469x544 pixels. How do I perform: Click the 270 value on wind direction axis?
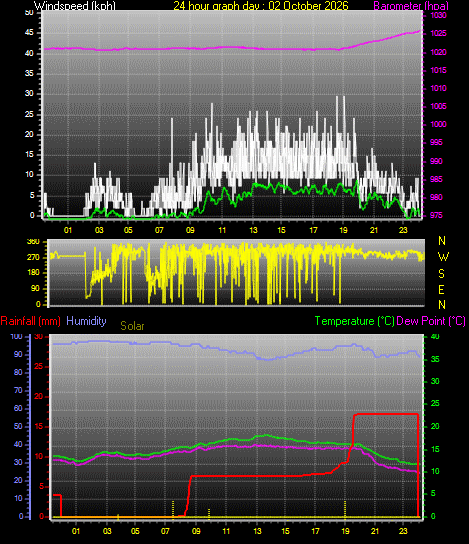(33, 258)
